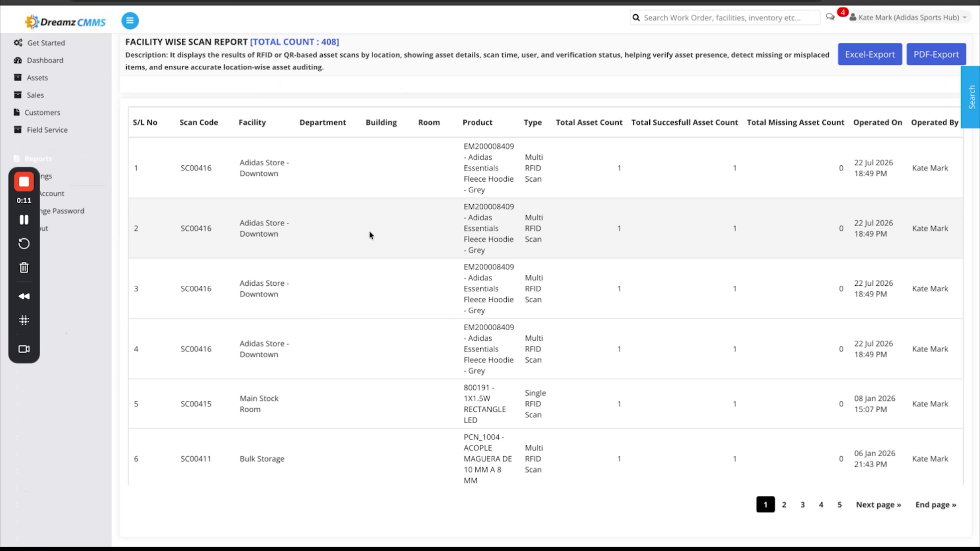Click 800191 - 1X1.5W RECTANGLE LED product
This screenshot has height=551, width=980.
coord(485,404)
